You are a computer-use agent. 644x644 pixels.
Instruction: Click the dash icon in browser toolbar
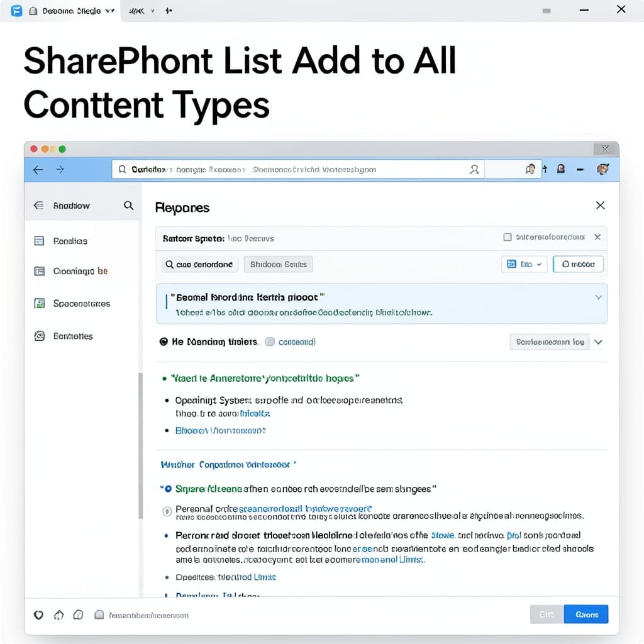pos(580,169)
